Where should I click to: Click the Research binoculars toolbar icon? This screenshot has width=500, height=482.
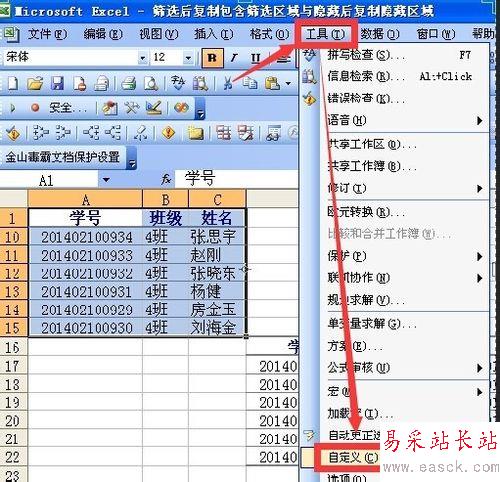coord(201,83)
